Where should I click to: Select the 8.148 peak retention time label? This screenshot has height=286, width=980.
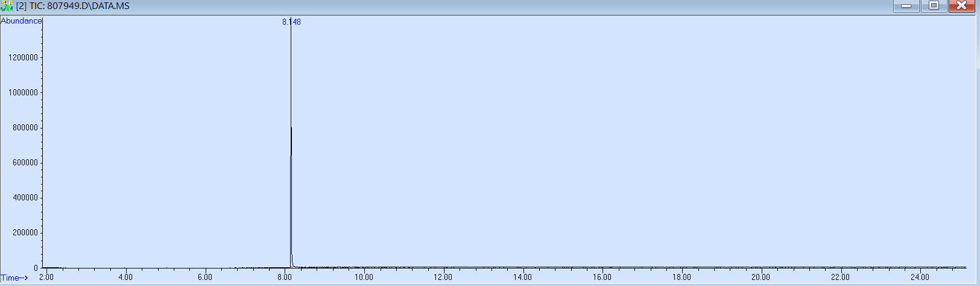point(291,22)
